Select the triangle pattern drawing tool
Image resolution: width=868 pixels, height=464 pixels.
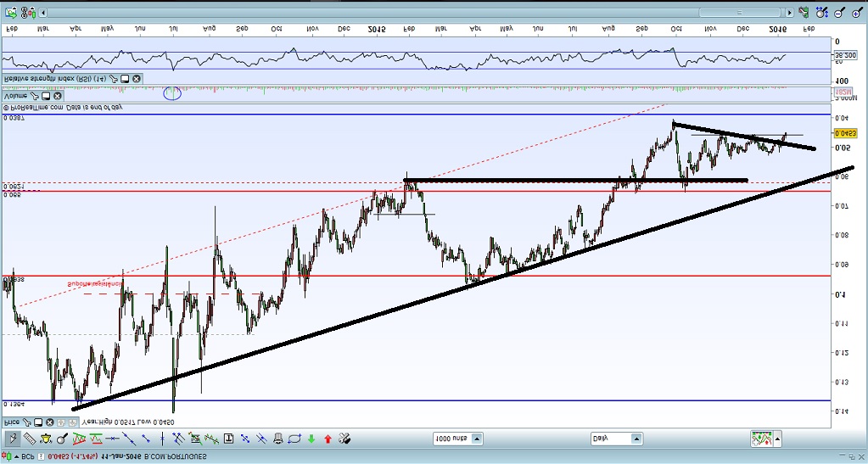(79, 439)
